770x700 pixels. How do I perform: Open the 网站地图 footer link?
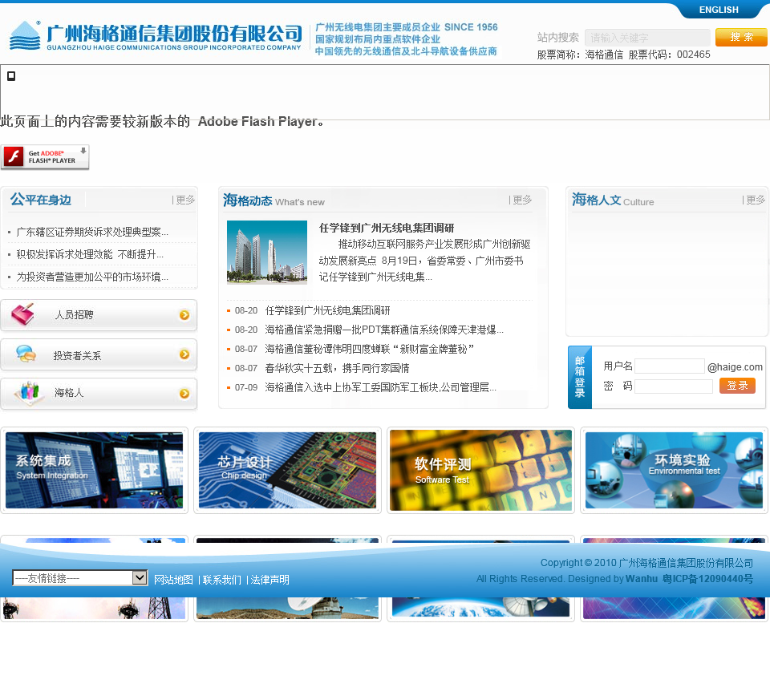(x=173, y=580)
